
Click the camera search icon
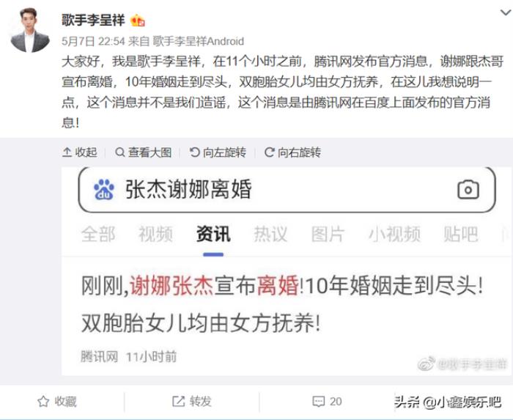click(x=468, y=189)
